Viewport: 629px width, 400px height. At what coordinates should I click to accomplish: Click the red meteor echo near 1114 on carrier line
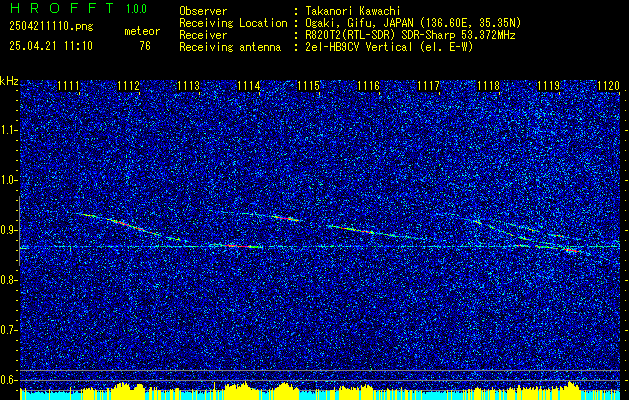pos(237,246)
